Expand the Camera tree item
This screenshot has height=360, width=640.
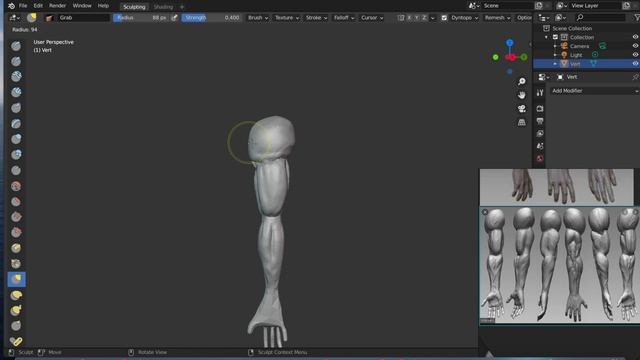555,46
